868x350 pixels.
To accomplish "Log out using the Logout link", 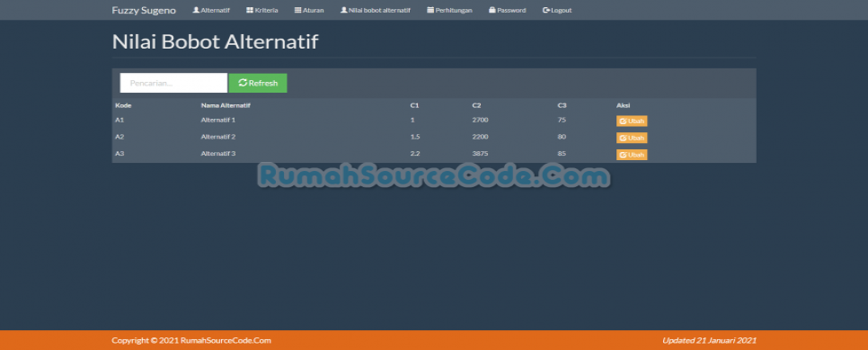I will (557, 10).
